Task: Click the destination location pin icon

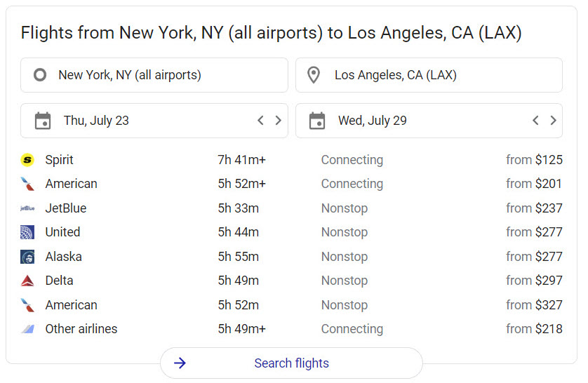Action: pos(314,75)
